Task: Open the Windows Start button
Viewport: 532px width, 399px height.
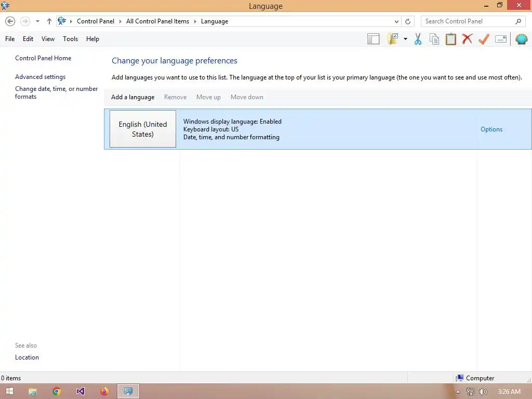Action: click(9, 391)
